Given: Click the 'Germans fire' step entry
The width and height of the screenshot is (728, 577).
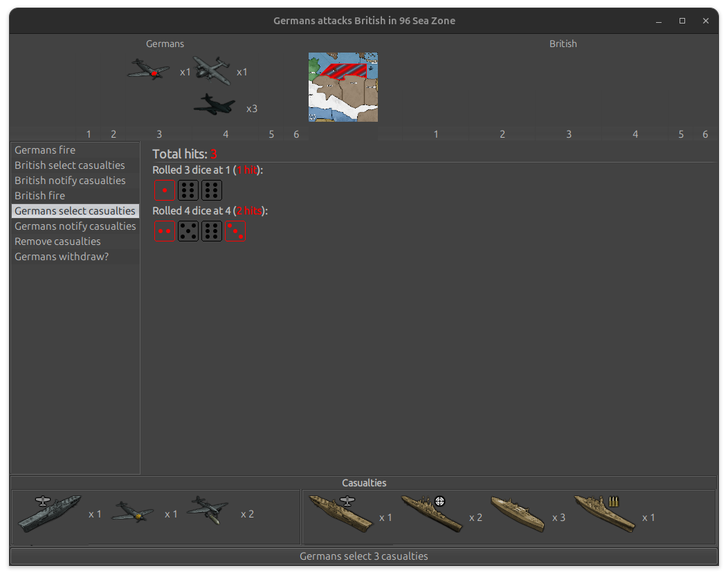Looking at the screenshot, I should tap(45, 149).
